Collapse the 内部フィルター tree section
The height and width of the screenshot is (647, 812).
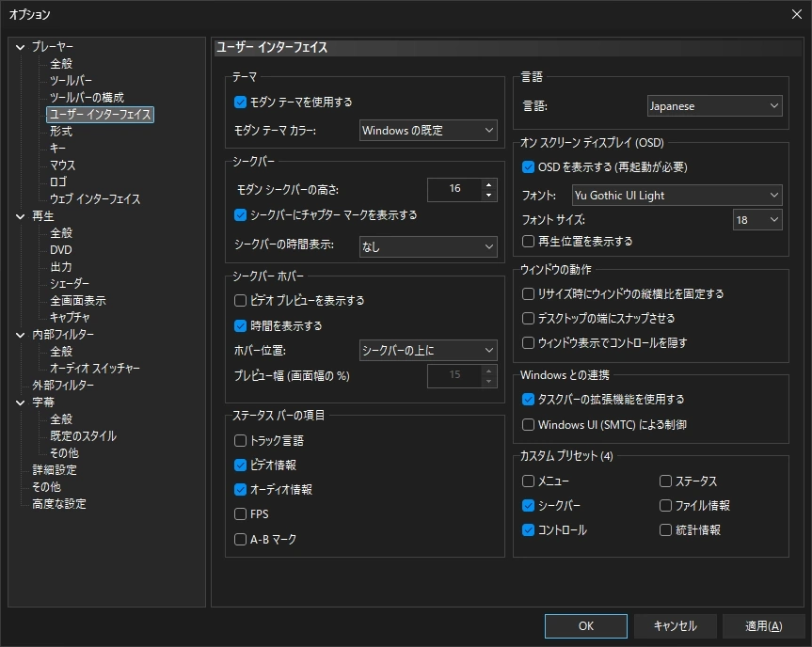(x=20, y=335)
